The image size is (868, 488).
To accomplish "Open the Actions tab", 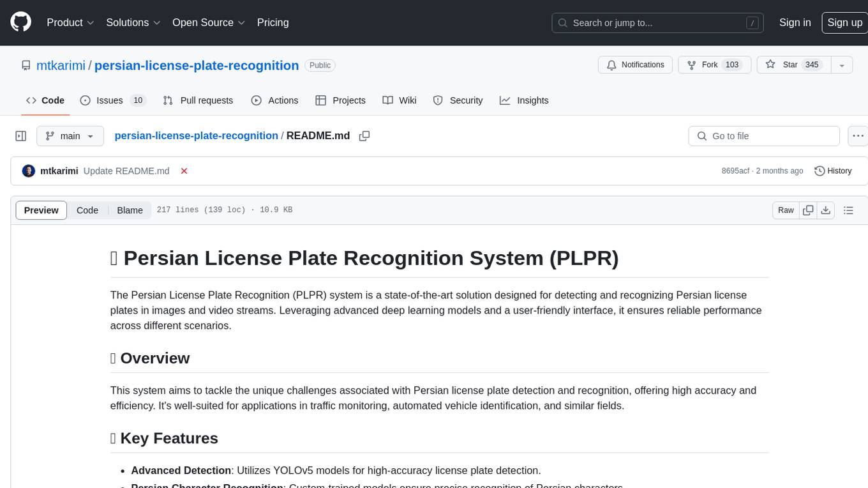I will tap(274, 100).
